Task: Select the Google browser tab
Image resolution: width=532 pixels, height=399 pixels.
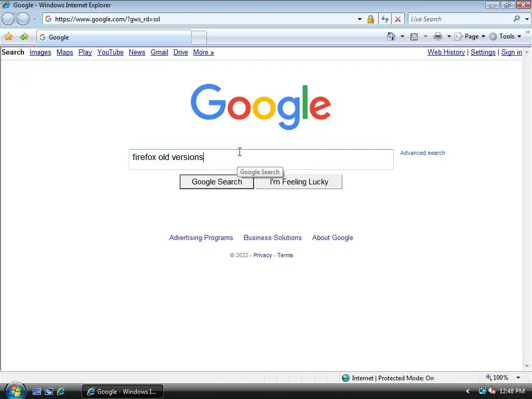Action: pos(114,37)
